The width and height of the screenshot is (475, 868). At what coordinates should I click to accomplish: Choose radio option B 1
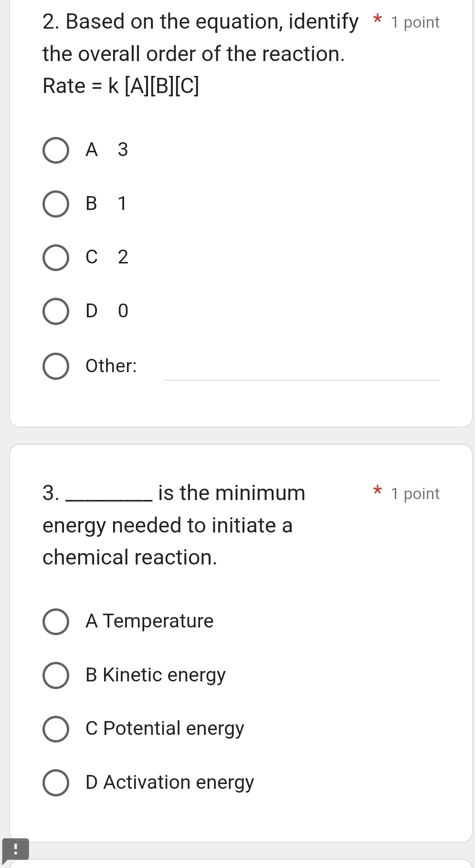click(56, 204)
